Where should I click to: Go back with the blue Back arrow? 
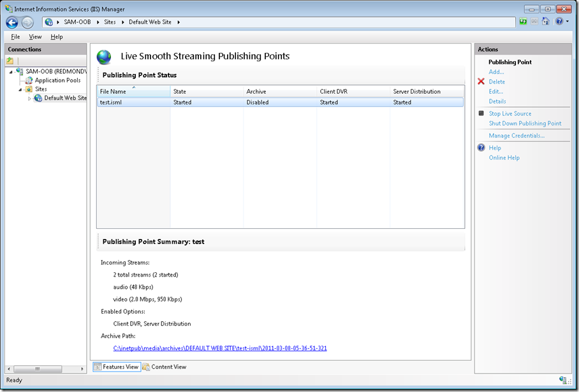(x=12, y=22)
